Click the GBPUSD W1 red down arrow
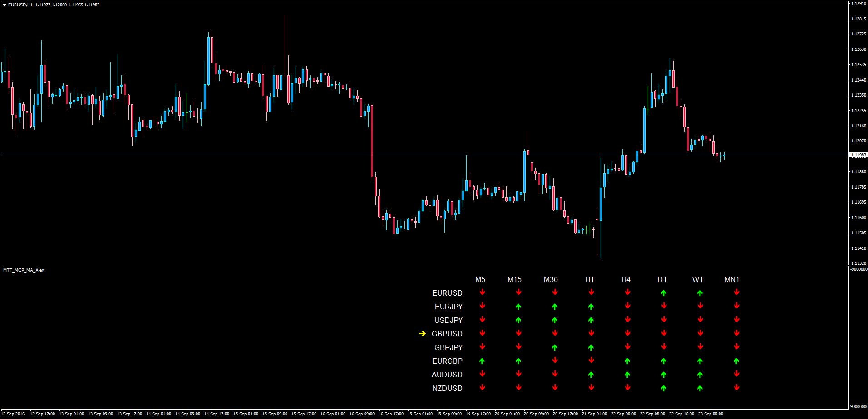 coord(700,333)
